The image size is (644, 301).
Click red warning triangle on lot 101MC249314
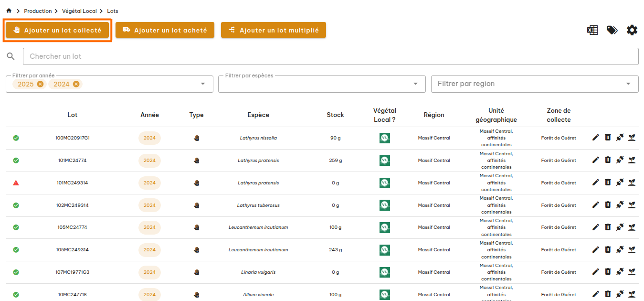(x=16, y=183)
